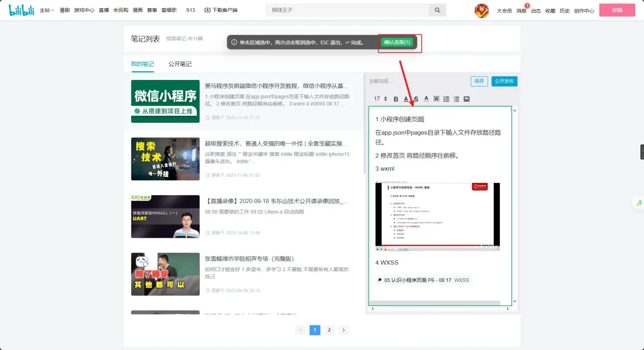The image size is (644, 350).
Task: Open 创作中心
Action: pyautogui.click(x=584, y=11)
